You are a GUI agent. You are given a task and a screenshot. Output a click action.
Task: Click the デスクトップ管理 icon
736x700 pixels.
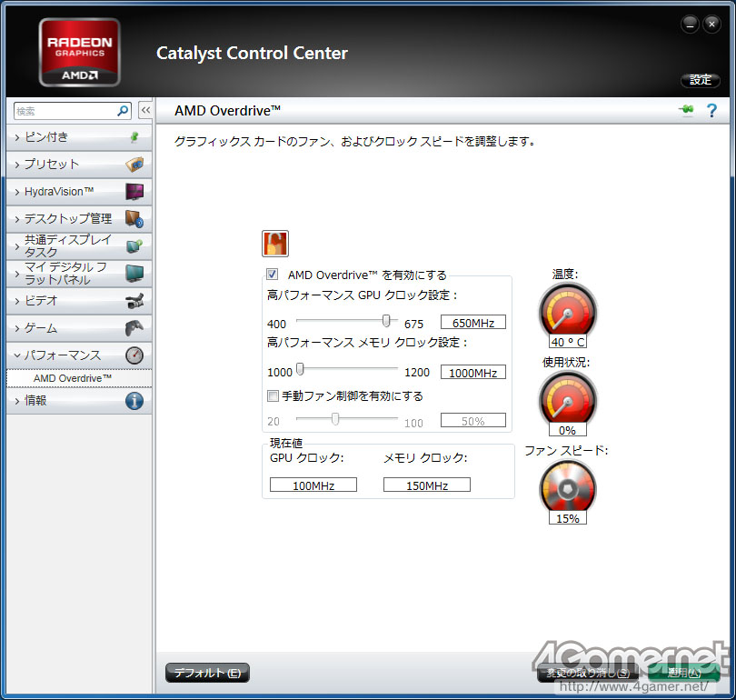134,219
